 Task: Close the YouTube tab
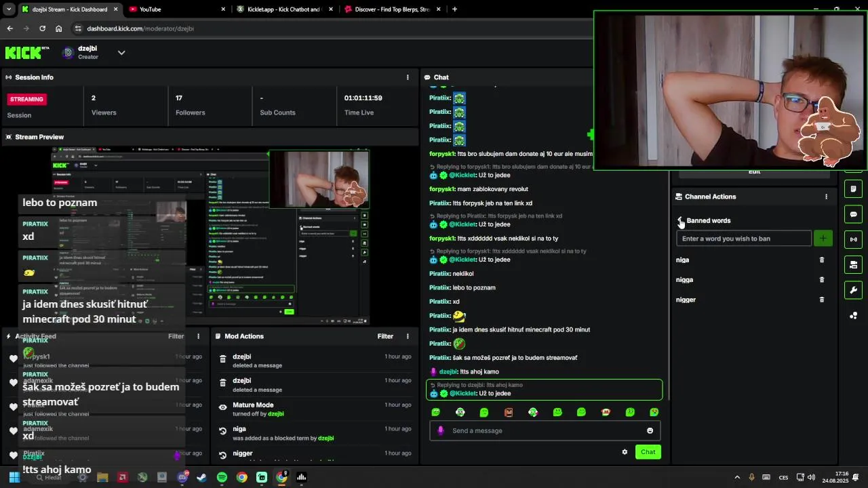click(224, 9)
